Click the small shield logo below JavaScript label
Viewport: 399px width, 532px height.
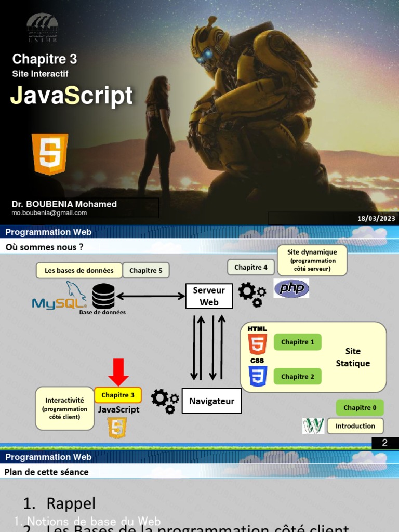(117, 428)
